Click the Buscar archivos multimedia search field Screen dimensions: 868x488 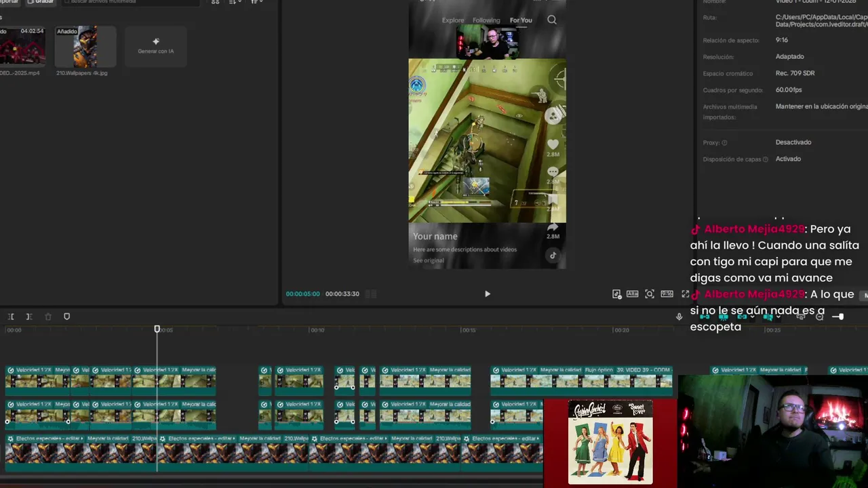132,2
